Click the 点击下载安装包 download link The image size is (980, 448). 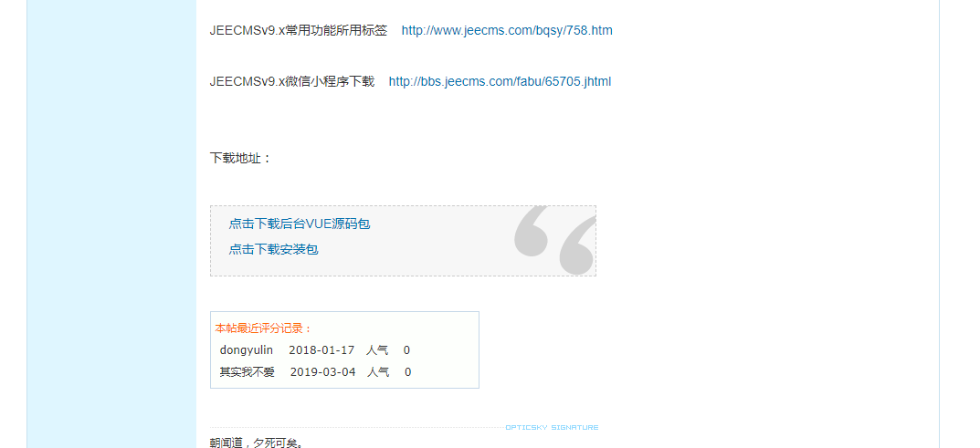tap(274, 250)
